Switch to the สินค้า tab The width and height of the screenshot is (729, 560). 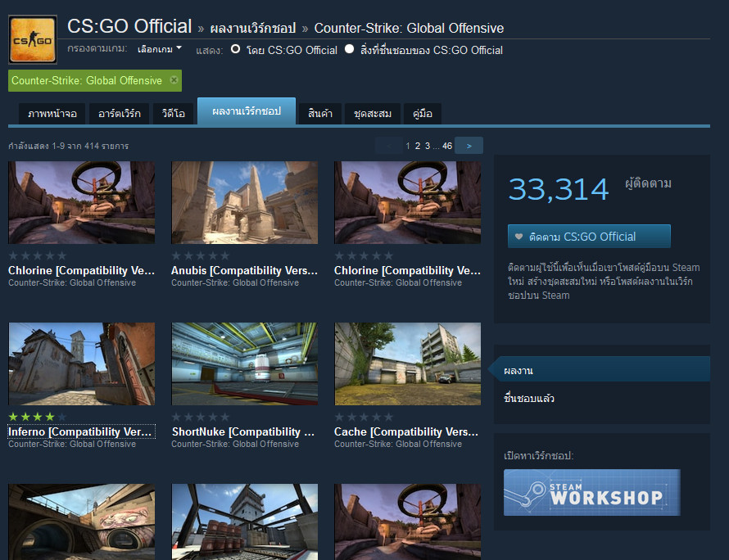click(x=320, y=114)
